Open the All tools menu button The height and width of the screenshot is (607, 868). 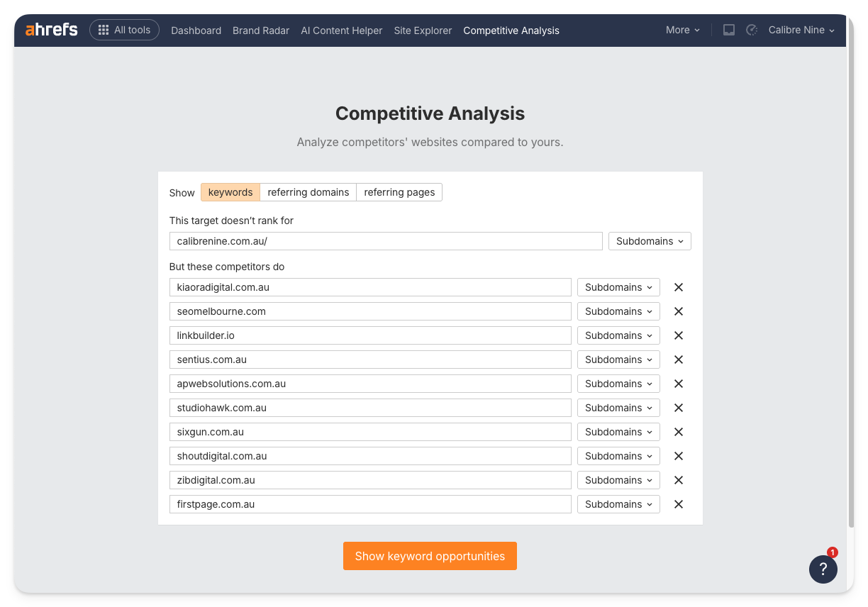point(124,30)
